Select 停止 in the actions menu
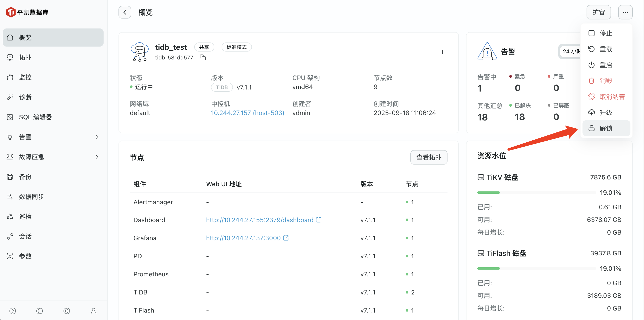Image resolution: width=644 pixels, height=320 pixels. (x=606, y=33)
